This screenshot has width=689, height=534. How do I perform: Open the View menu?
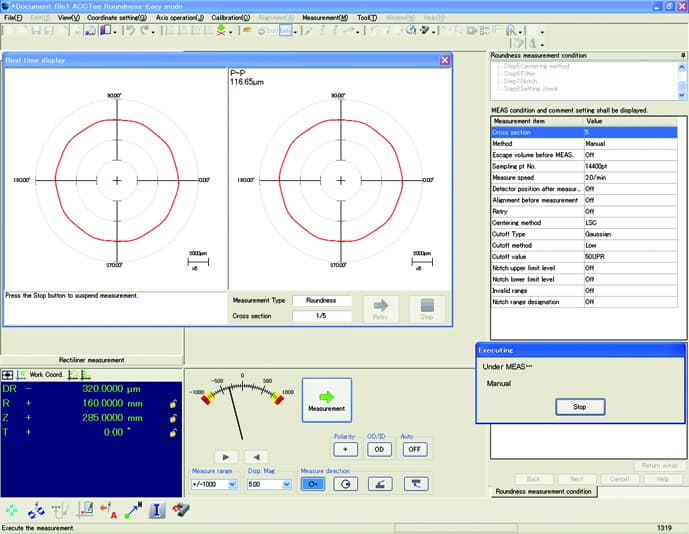69,18
